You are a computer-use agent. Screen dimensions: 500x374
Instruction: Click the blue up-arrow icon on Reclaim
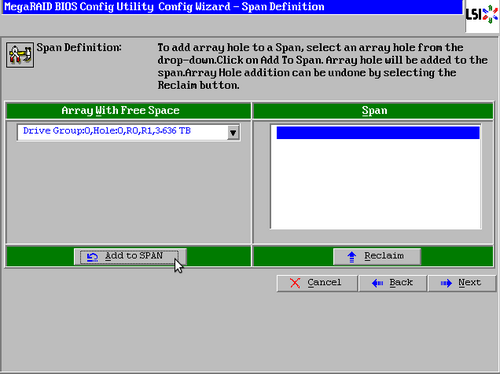(x=352, y=257)
